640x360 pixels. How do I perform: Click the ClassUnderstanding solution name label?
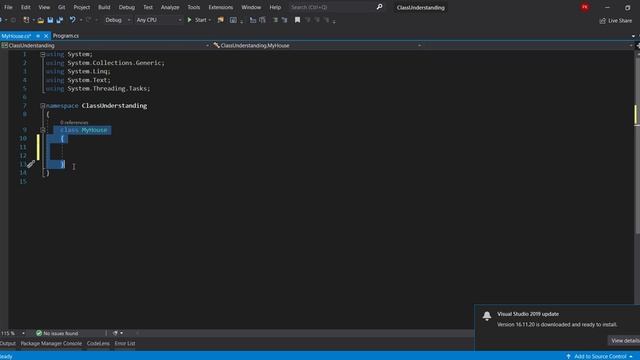[420, 7]
